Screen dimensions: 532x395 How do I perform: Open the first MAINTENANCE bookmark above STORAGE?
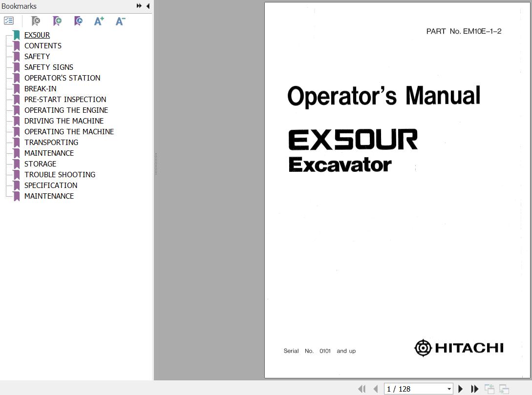pyautogui.click(x=49, y=153)
